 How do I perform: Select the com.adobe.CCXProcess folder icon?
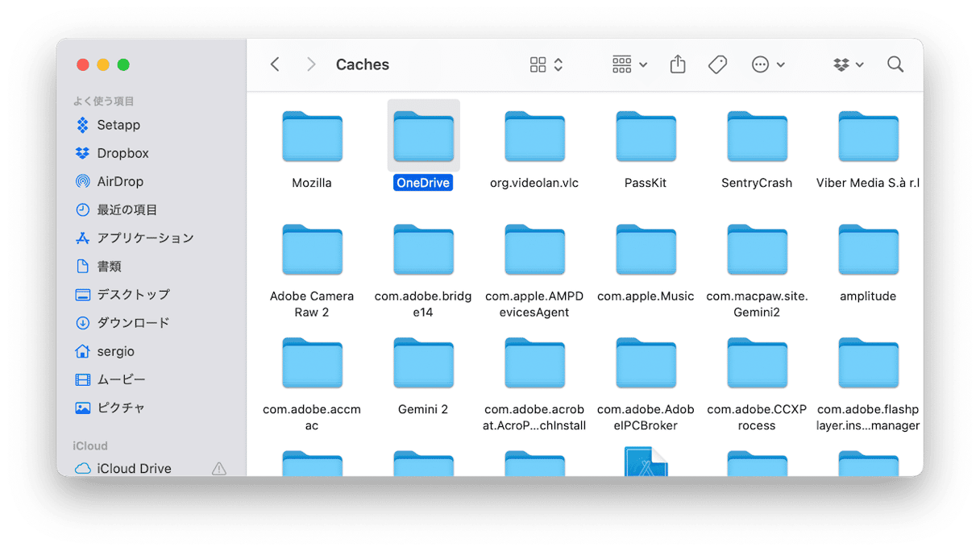tap(757, 363)
